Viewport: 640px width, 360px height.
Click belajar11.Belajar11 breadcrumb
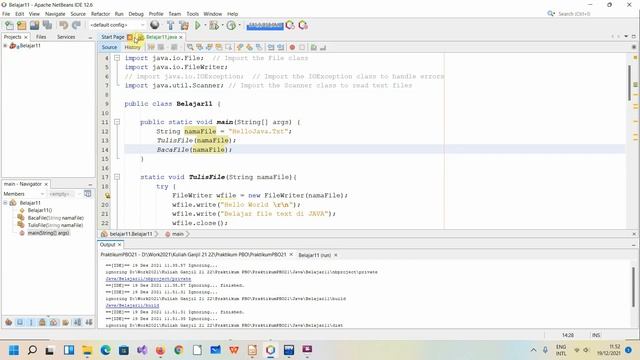[131, 234]
